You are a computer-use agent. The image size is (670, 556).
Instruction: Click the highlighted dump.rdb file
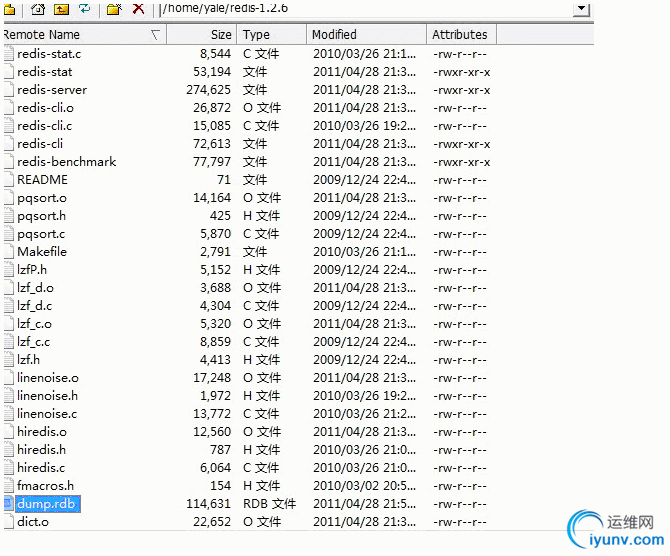(x=48, y=503)
